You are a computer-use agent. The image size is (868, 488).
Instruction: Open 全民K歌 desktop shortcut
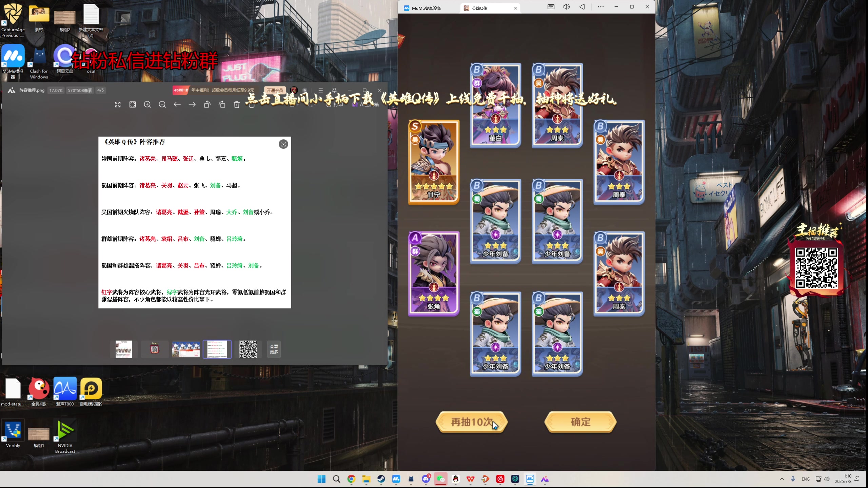[x=39, y=391]
